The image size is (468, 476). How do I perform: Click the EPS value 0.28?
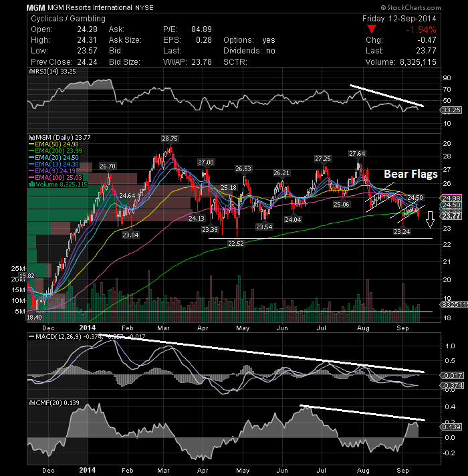pyautogui.click(x=204, y=40)
